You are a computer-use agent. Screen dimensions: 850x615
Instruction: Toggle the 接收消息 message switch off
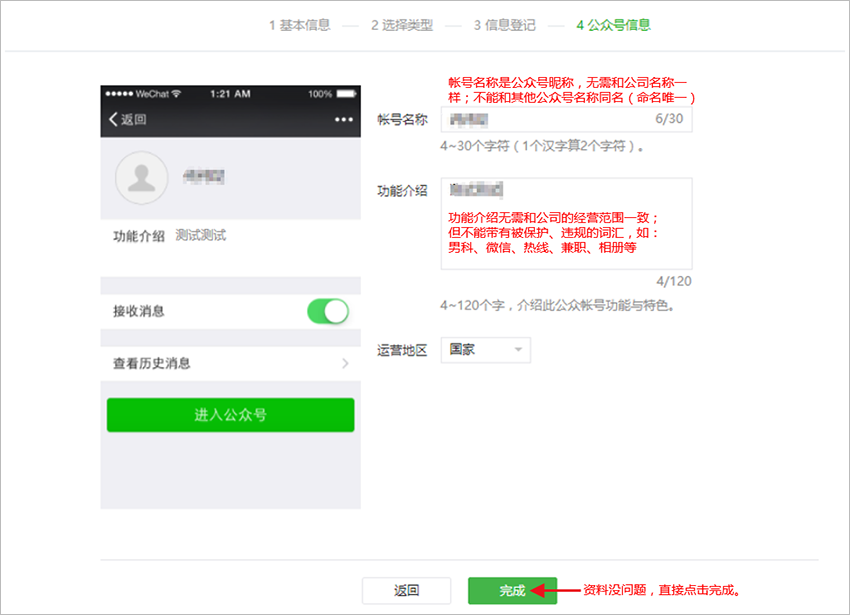coord(330,312)
